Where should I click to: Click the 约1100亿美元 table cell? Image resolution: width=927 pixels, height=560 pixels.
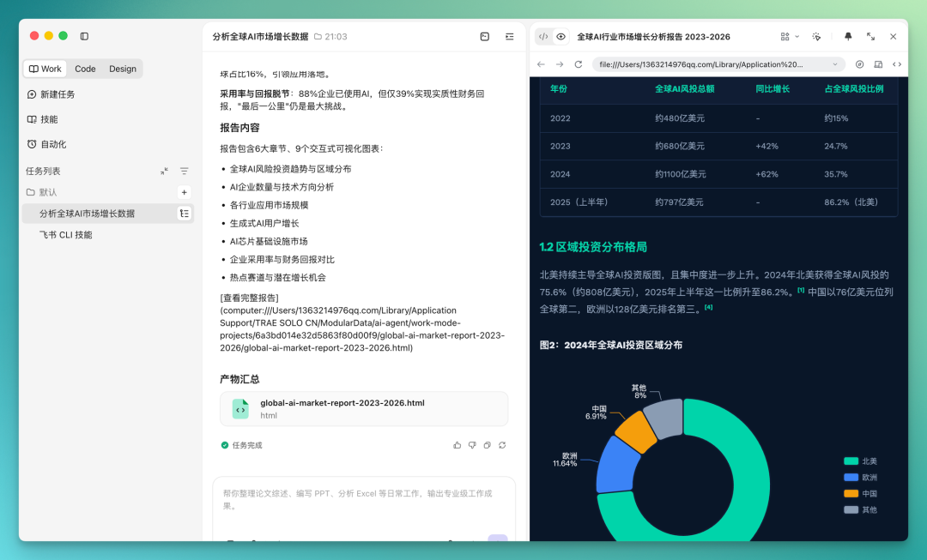[681, 174]
